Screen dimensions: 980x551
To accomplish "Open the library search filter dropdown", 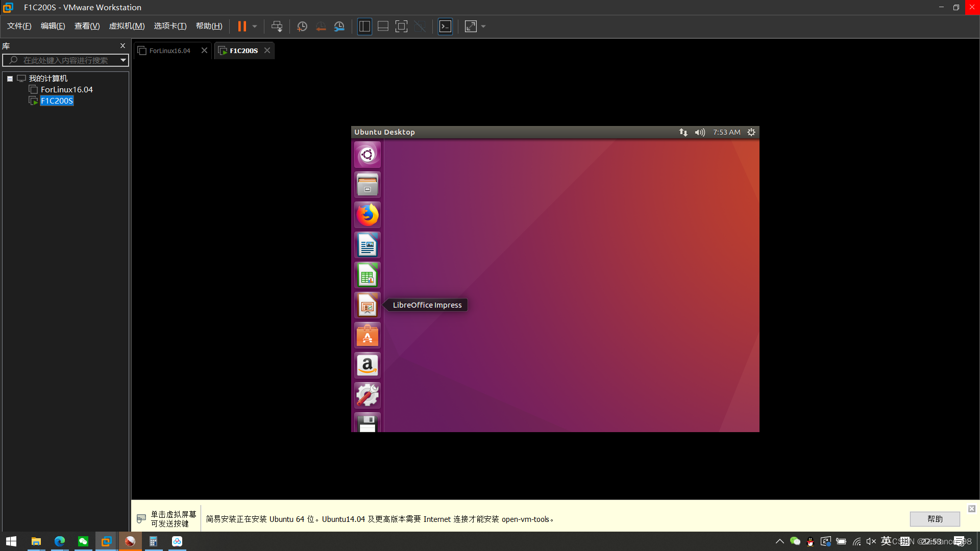I will 123,60.
